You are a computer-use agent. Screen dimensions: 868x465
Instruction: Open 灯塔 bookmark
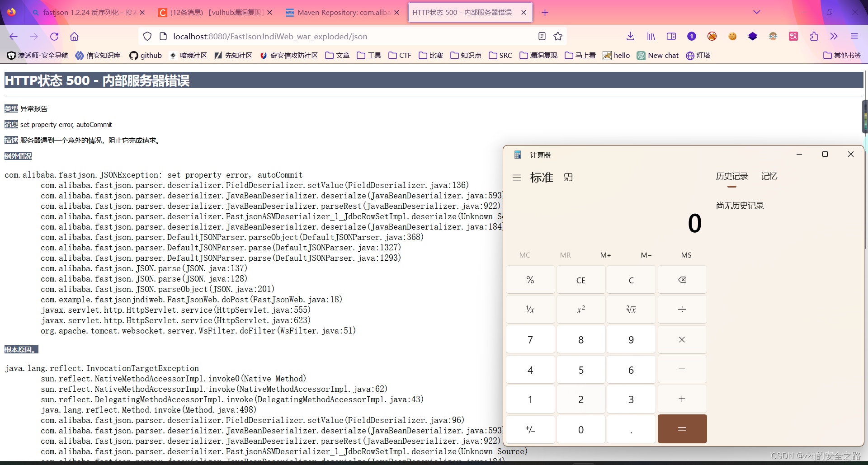pyautogui.click(x=698, y=56)
